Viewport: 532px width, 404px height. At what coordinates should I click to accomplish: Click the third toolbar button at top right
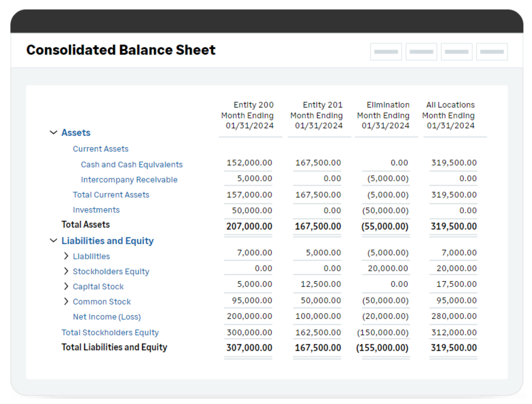[x=456, y=51]
